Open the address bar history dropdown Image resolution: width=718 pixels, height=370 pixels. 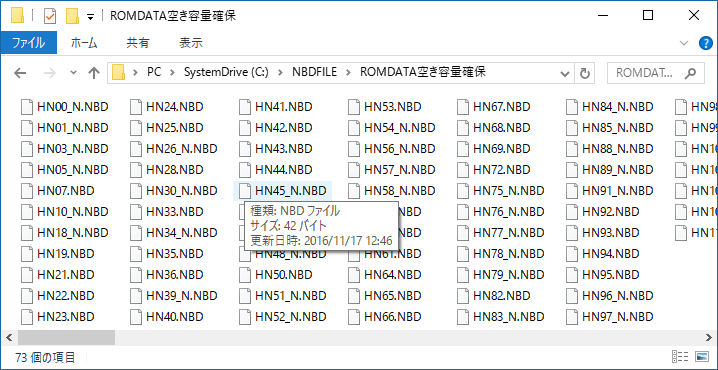[x=566, y=73]
